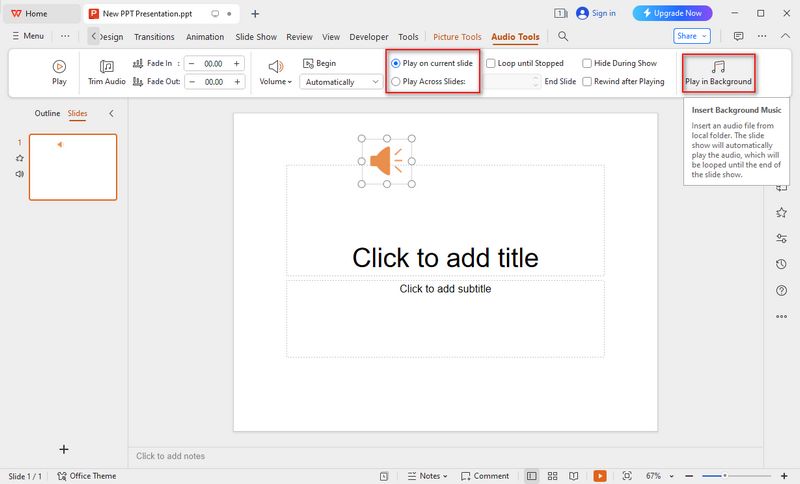Open the quick access more dots beside Menu

(65, 36)
